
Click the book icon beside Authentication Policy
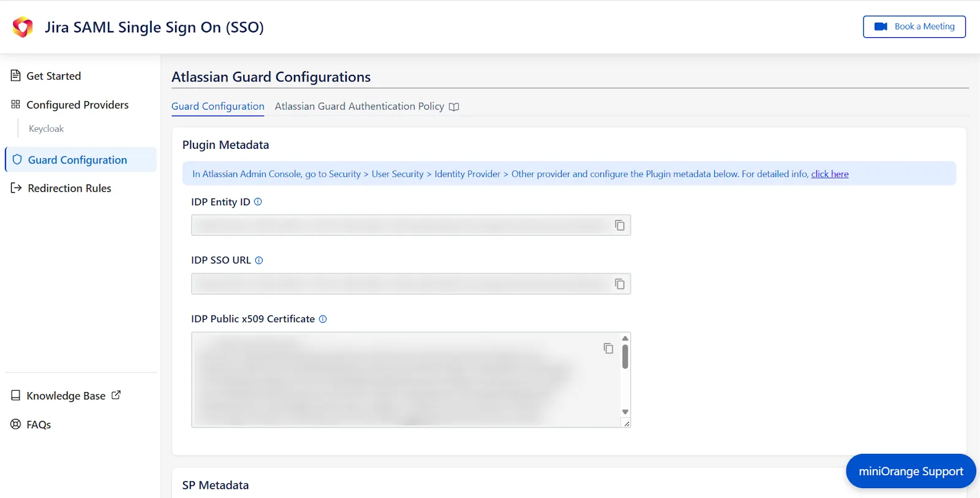click(454, 107)
